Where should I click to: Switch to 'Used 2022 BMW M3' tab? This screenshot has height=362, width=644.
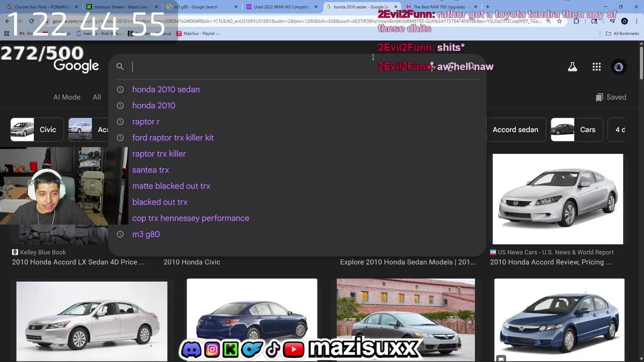pos(281,7)
